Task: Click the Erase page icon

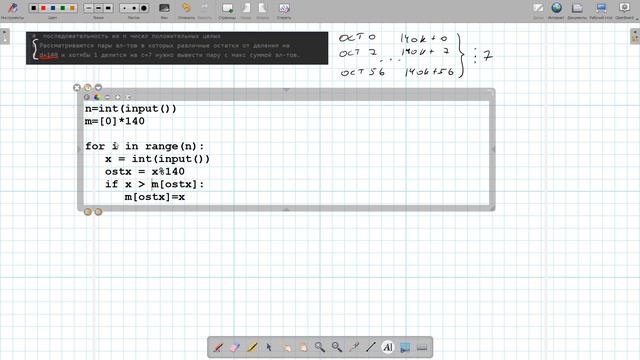Action: pyautogui.click(x=284, y=8)
